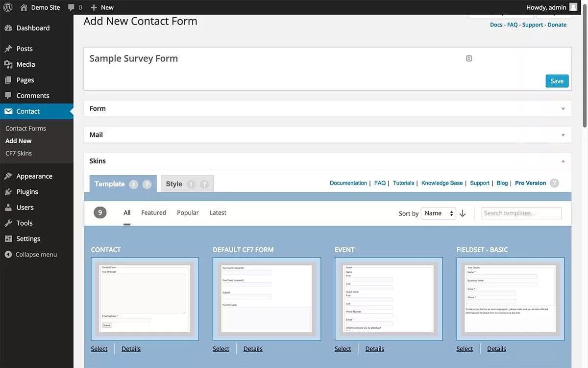Open the Support link in Skins toolbar
Viewport: 588px width, 368px height.
[x=480, y=183]
